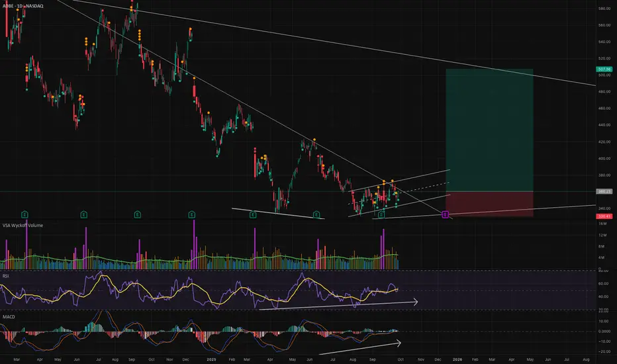Click the green earnings E marker near September 2025
Screen dimensions: 617x364
point(381,214)
